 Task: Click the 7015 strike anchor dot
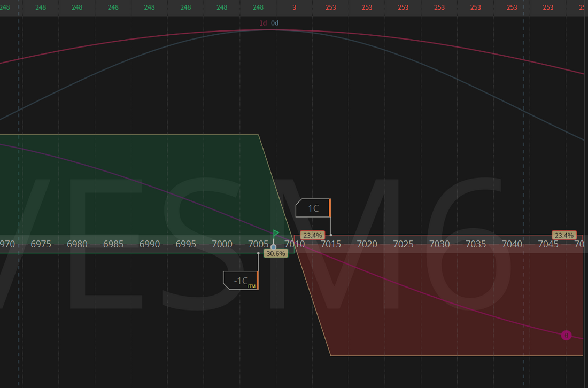tap(331, 235)
